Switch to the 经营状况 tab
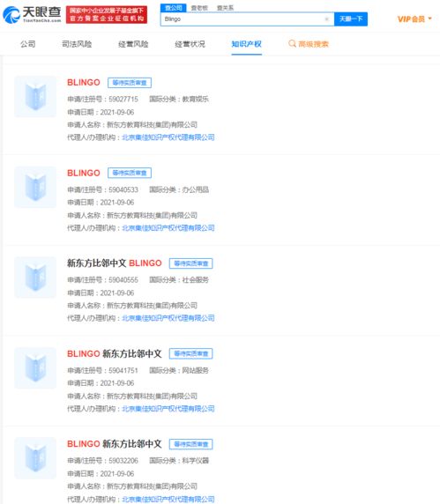 tap(190, 44)
